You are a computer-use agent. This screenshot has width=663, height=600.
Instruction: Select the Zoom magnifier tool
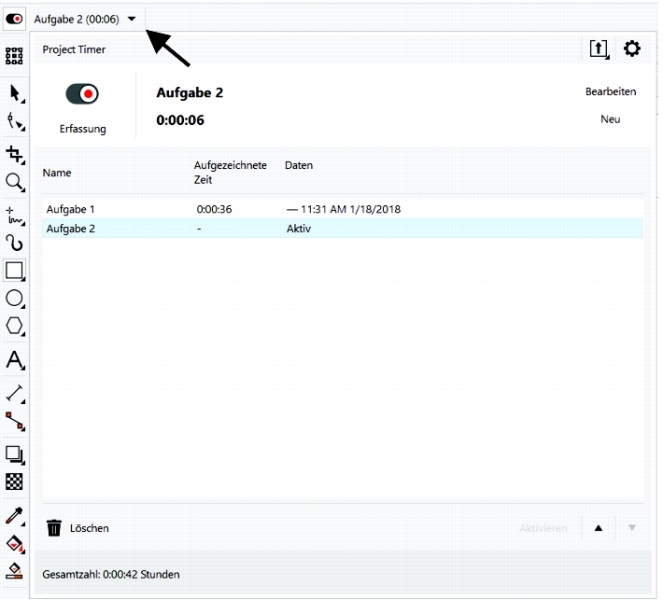coord(14,182)
